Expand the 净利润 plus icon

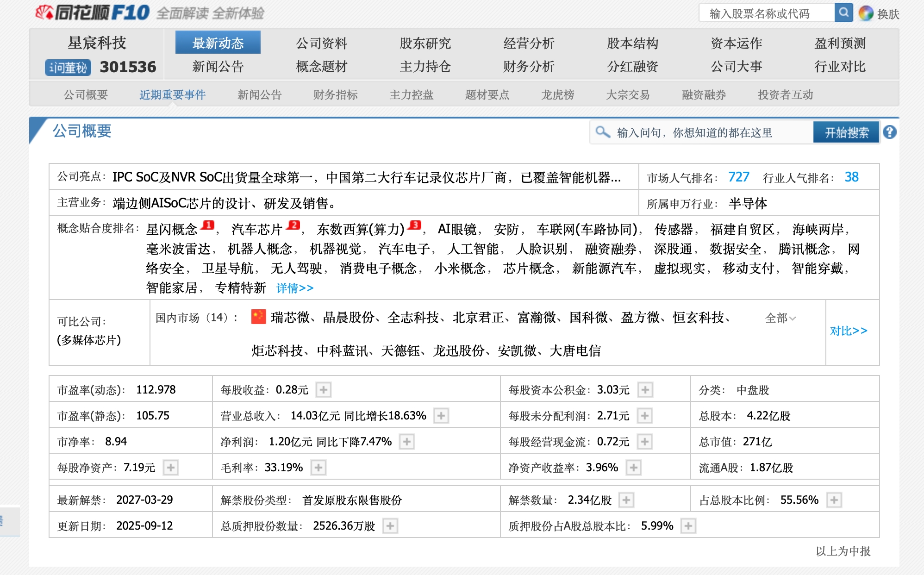[407, 442]
